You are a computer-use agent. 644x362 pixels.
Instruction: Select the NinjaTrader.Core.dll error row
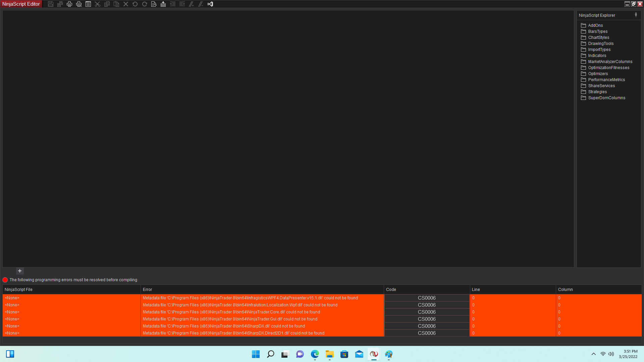tap(231, 312)
